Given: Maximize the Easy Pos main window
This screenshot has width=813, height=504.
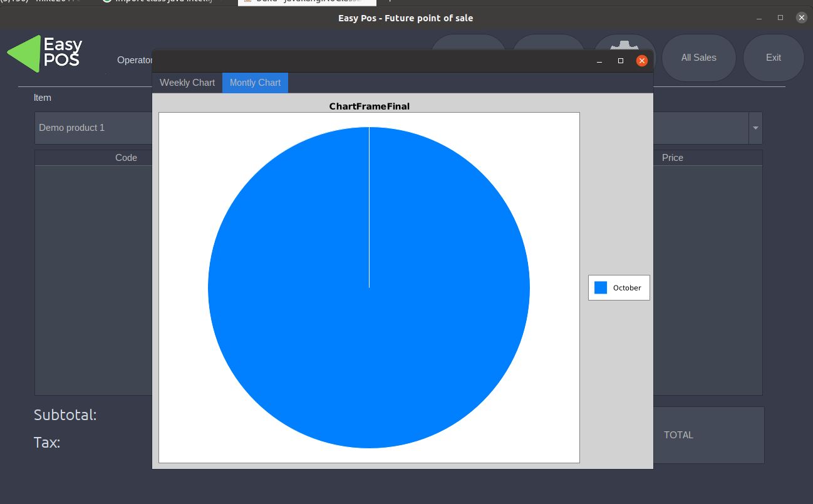Looking at the screenshot, I should (780, 18).
